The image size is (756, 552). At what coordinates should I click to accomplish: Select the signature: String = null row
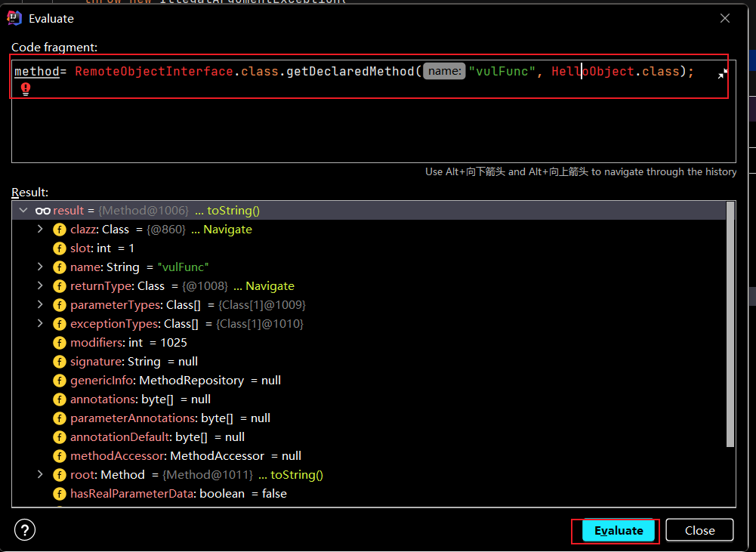click(369, 362)
